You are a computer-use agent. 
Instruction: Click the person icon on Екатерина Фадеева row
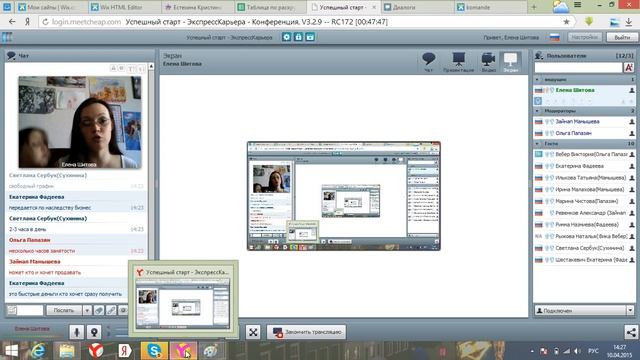(631, 167)
